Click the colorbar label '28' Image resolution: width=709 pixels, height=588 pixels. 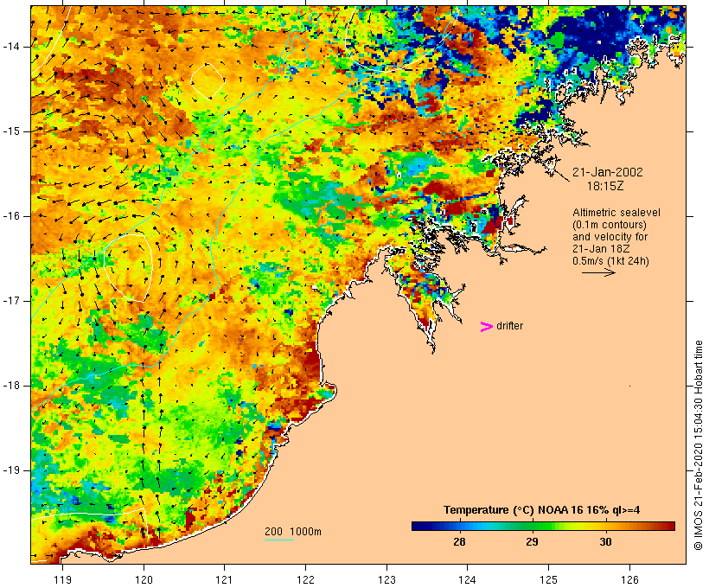459,541
